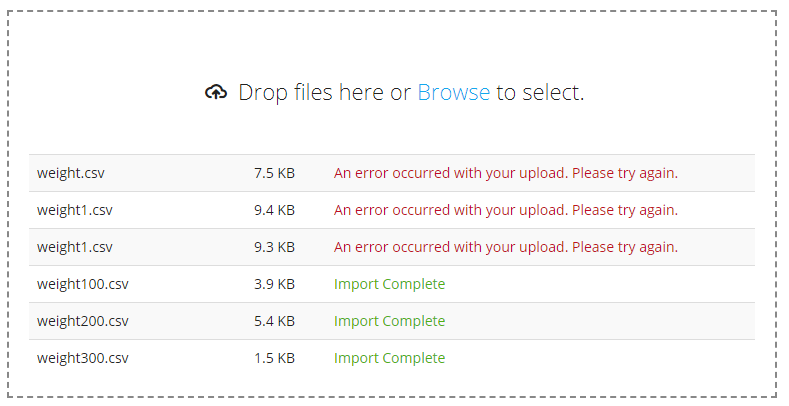This screenshot has width=789, height=406.
Task: Click the 9.4 KB file size
Action: coord(274,210)
